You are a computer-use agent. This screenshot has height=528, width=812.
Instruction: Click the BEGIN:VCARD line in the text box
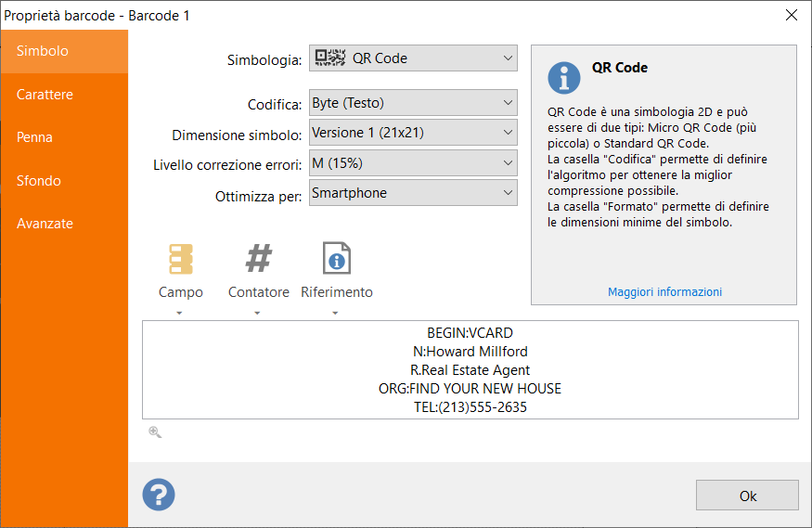[470, 333]
